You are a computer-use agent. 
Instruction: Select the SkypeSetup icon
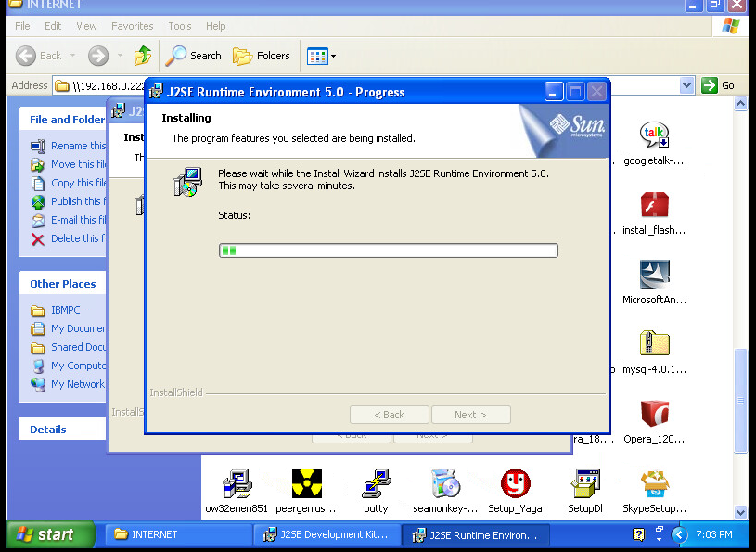pyautogui.click(x=654, y=483)
